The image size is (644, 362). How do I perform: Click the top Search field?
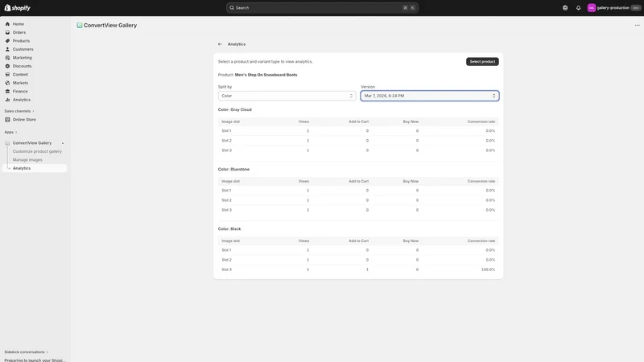(322, 8)
